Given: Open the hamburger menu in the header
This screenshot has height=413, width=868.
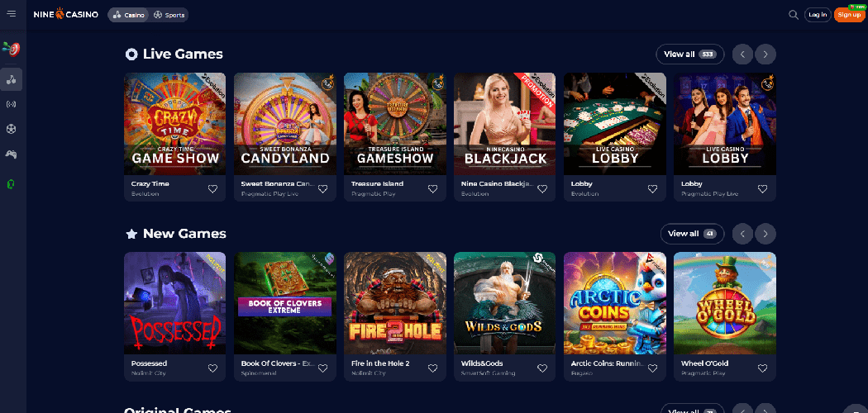Looking at the screenshot, I should pos(11,14).
